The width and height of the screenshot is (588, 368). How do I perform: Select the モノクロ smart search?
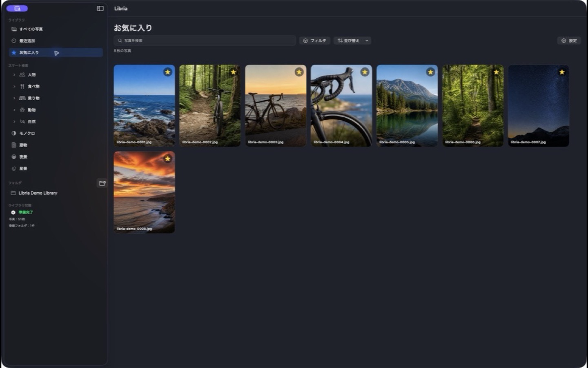(56, 133)
